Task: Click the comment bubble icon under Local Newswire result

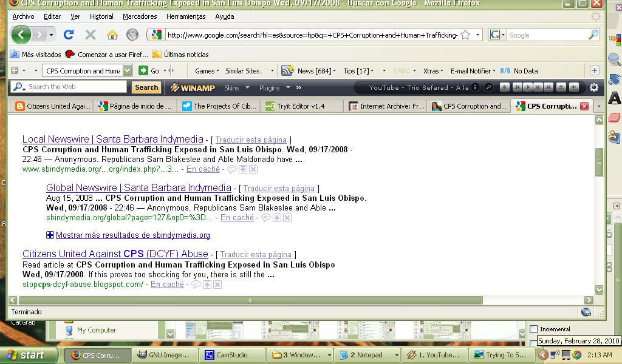Action: coord(231,169)
